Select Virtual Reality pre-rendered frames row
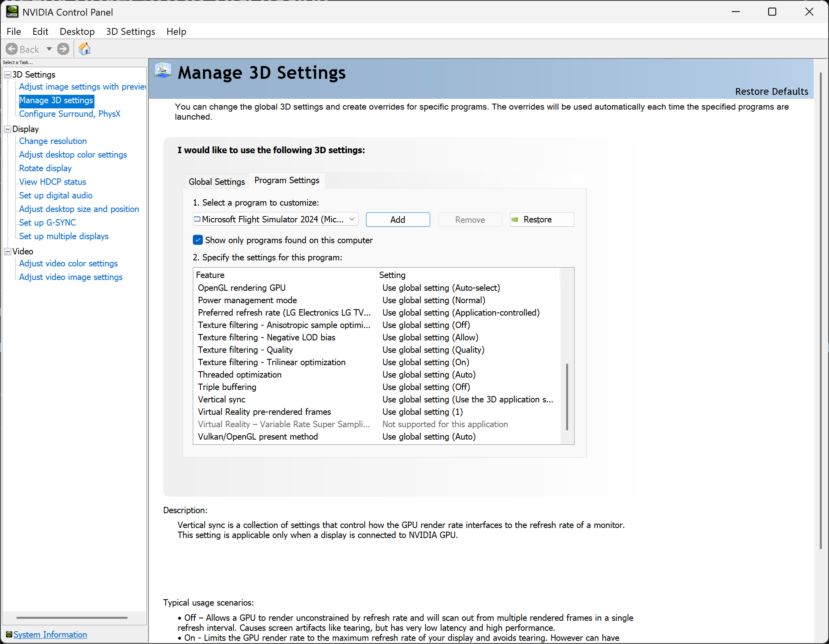This screenshot has width=829, height=644. (376, 412)
